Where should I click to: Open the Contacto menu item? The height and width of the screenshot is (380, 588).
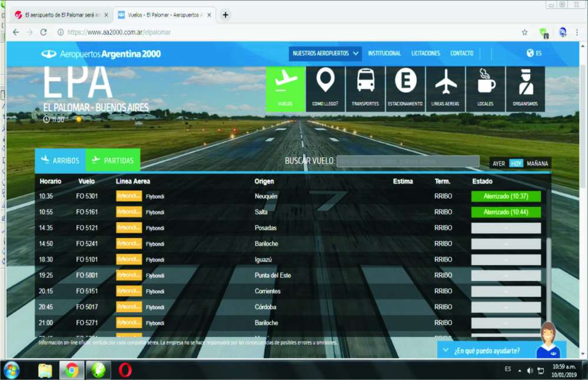point(461,54)
